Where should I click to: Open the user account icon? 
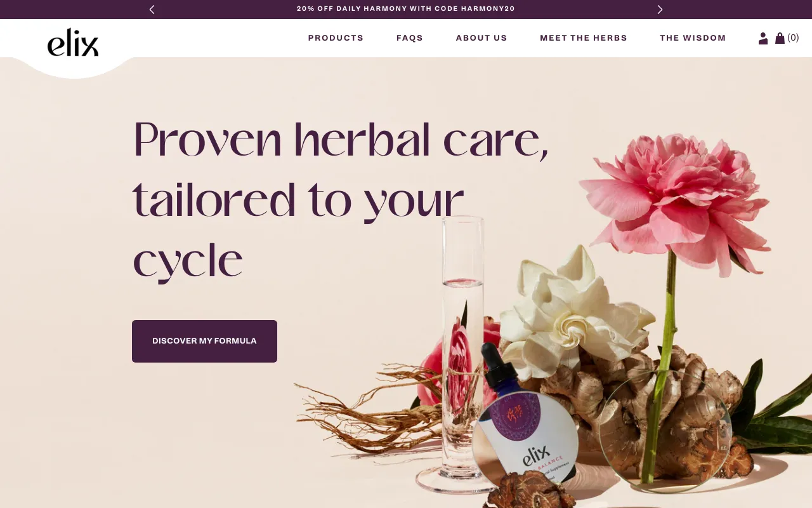763,38
